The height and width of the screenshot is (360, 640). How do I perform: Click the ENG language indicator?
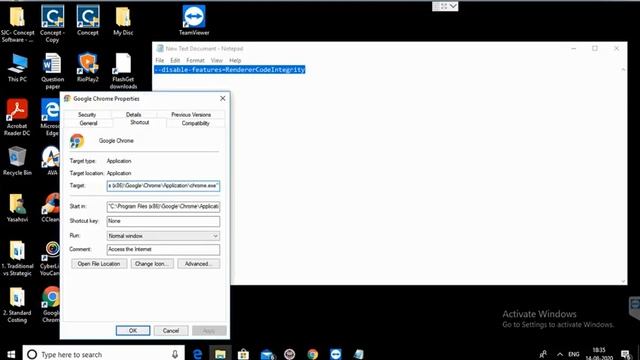point(573,354)
